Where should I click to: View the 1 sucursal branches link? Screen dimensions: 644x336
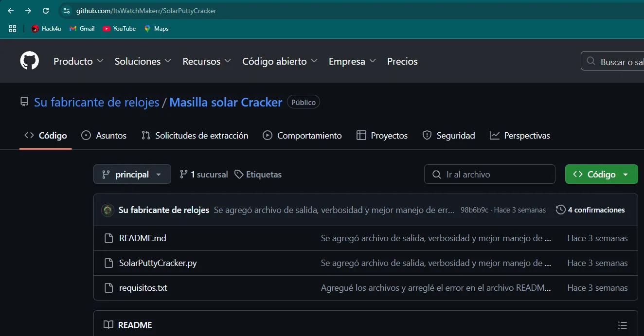click(x=204, y=174)
